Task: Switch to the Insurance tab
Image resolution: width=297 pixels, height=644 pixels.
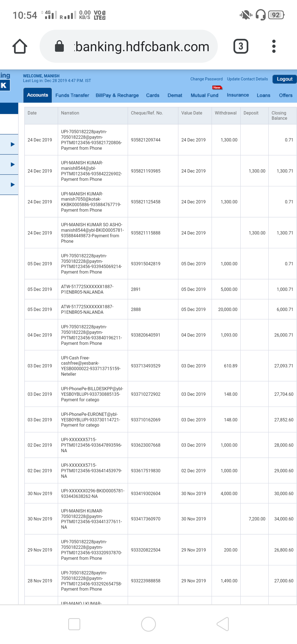Action: pyautogui.click(x=238, y=95)
